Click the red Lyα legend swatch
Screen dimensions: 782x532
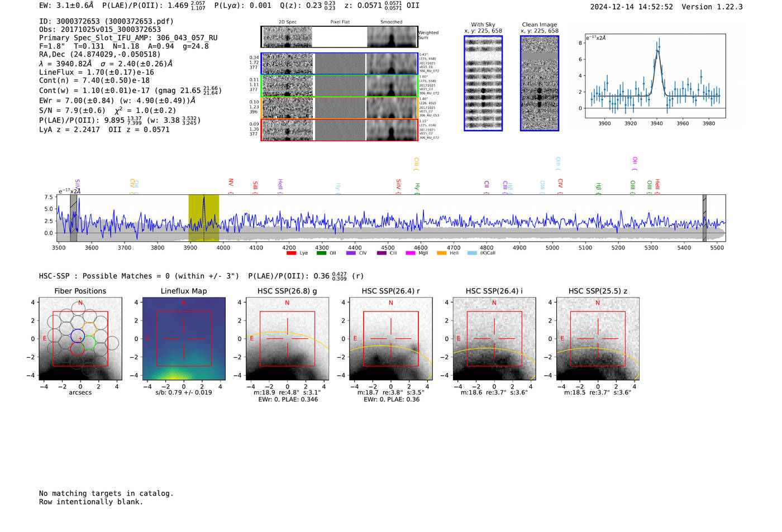[291, 253]
